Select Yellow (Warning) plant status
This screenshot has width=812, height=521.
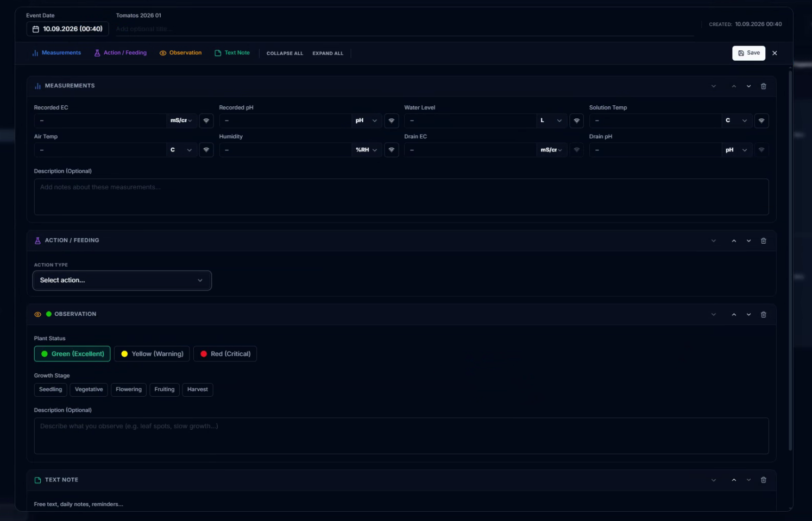pos(152,354)
